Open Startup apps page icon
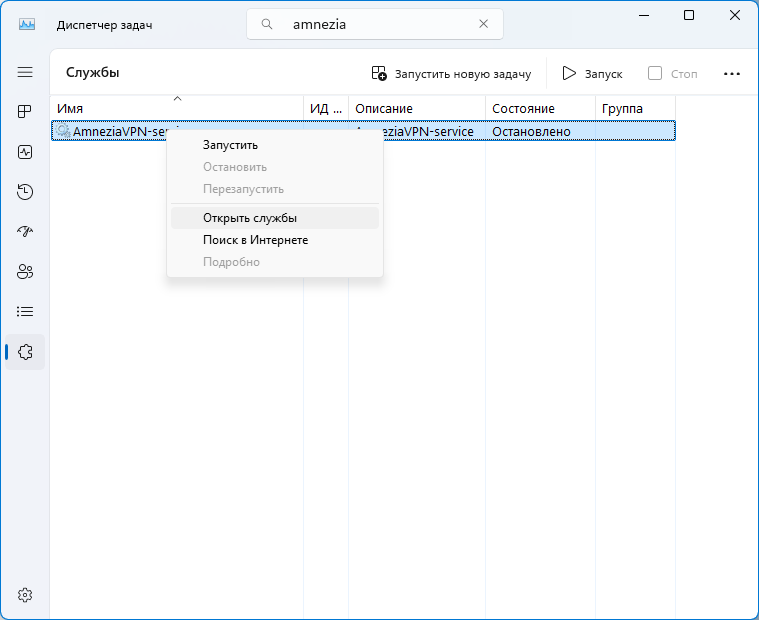This screenshot has height=620, width=759. pos(25,232)
